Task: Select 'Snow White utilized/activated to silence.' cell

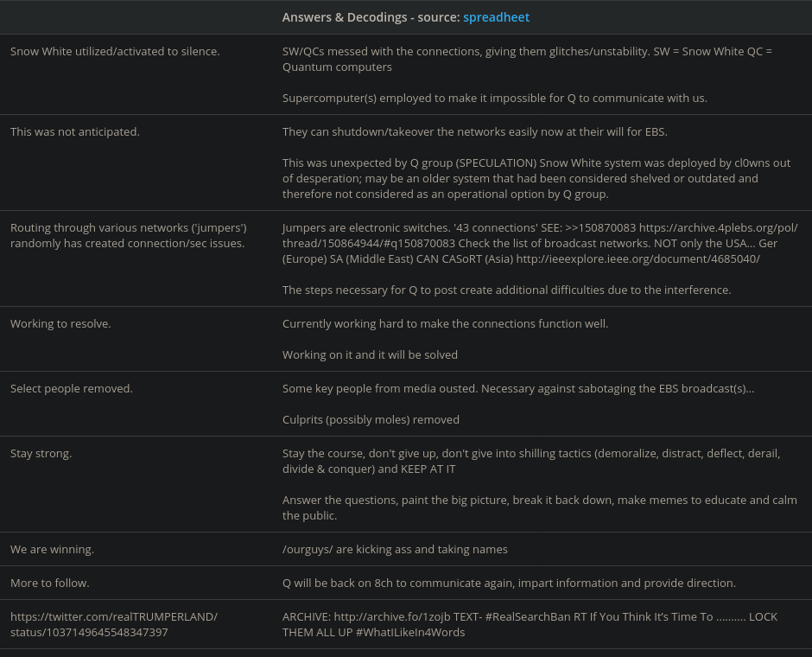Action: [115, 51]
